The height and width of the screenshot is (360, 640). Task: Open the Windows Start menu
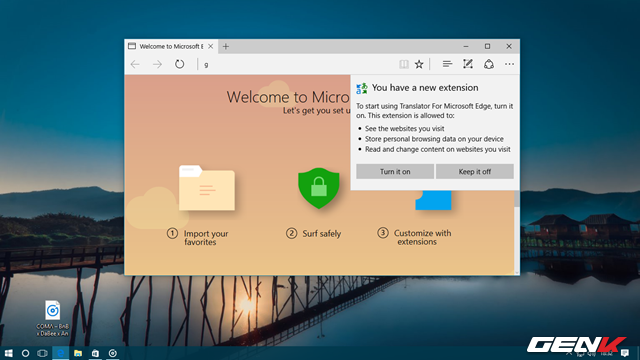pyautogui.click(x=8, y=353)
